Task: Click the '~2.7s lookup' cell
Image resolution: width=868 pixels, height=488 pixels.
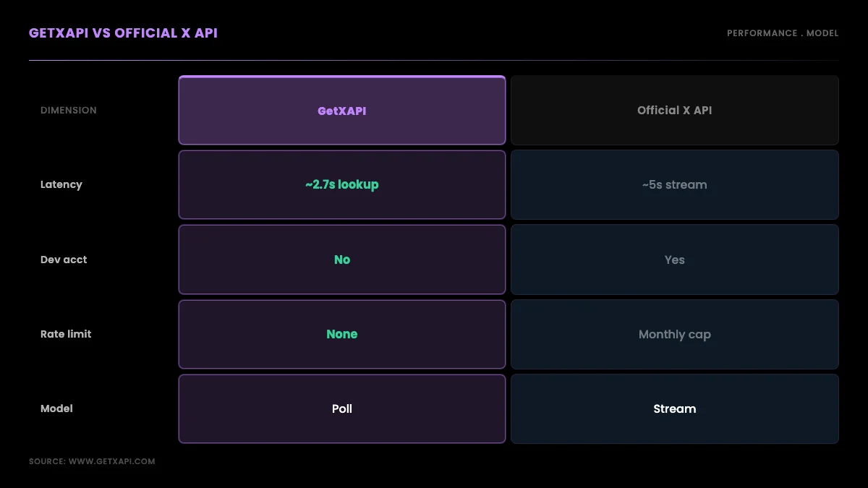Action: pos(342,184)
